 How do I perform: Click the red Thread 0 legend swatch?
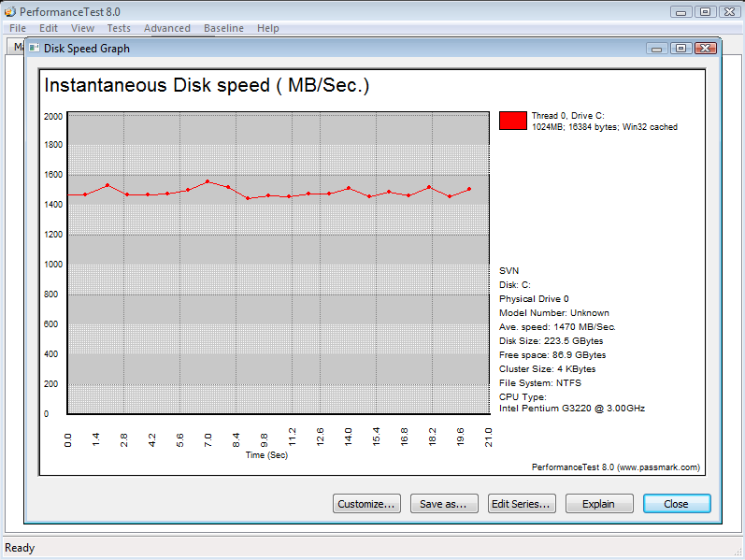coord(513,121)
